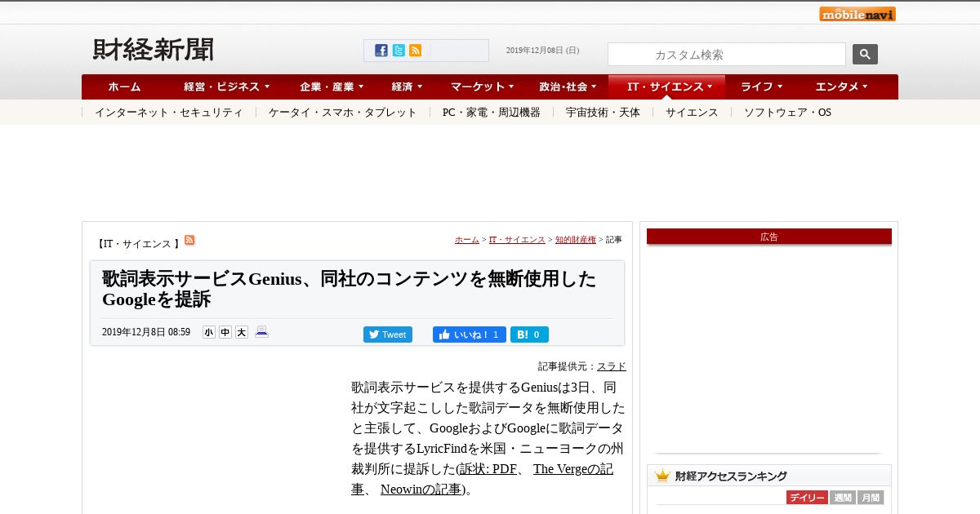Click the 知的財産権 breadcrumb link
The width and height of the screenshot is (980, 514).
click(576, 240)
